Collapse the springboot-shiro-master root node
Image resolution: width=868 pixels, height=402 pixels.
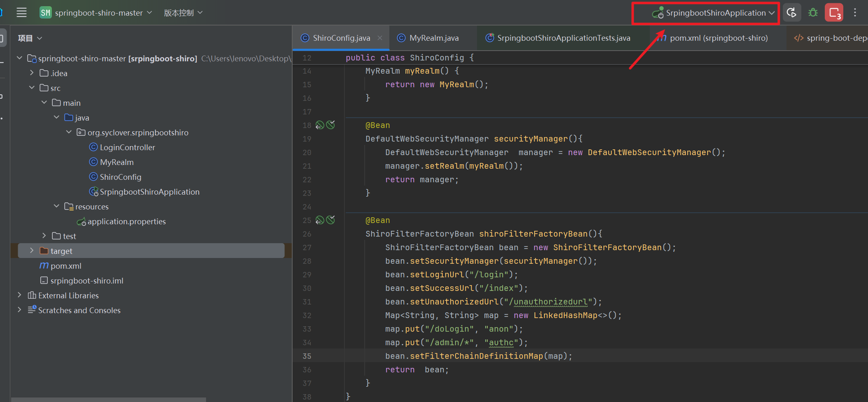pos(19,58)
